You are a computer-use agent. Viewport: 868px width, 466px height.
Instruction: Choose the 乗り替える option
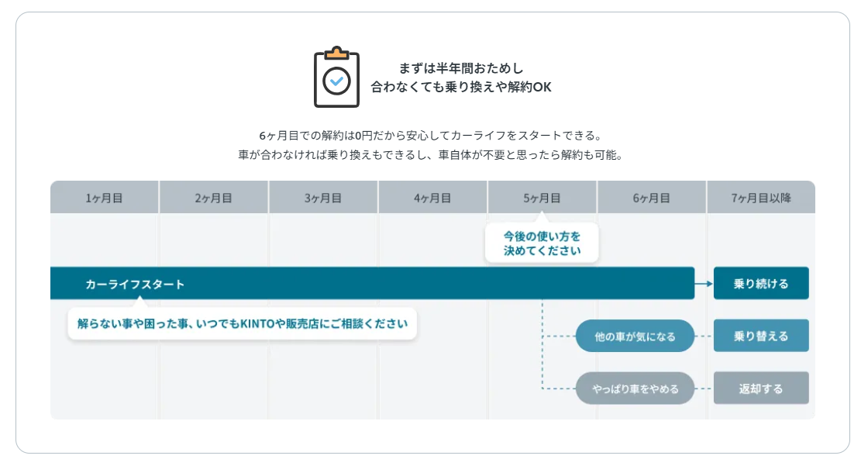click(x=761, y=335)
